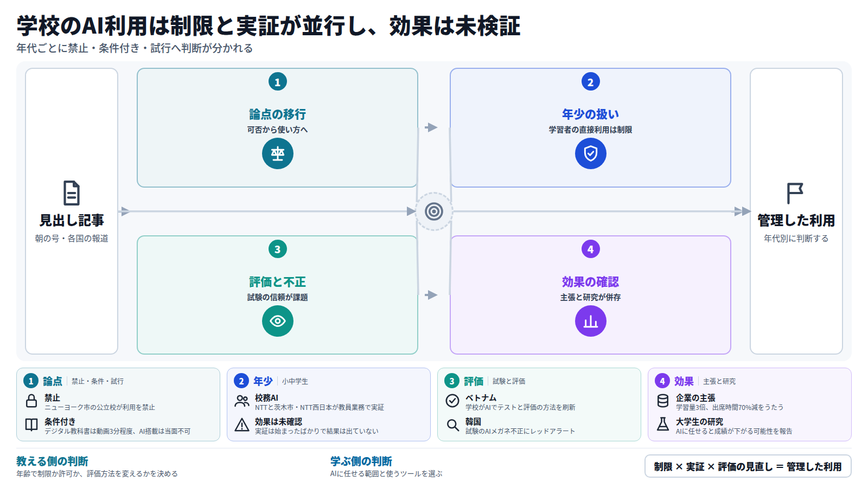The width and height of the screenshot is (868, 488).
Task: Click the 論点の移行 heading
Action: [x=278, y=114]
